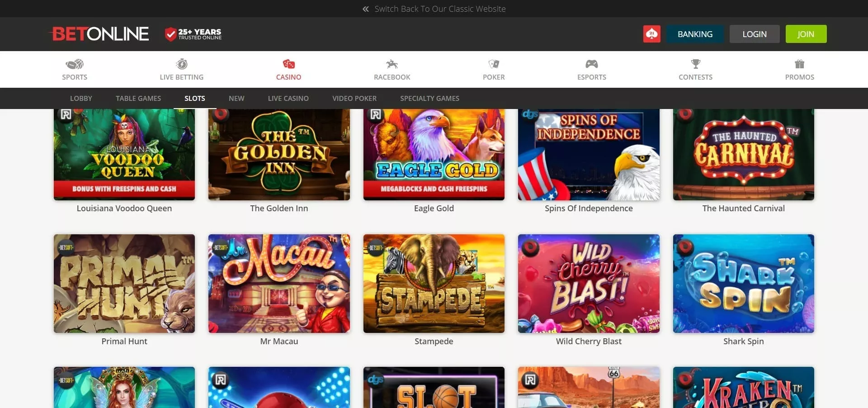Click the Sports balls icon

pos(75,64)
